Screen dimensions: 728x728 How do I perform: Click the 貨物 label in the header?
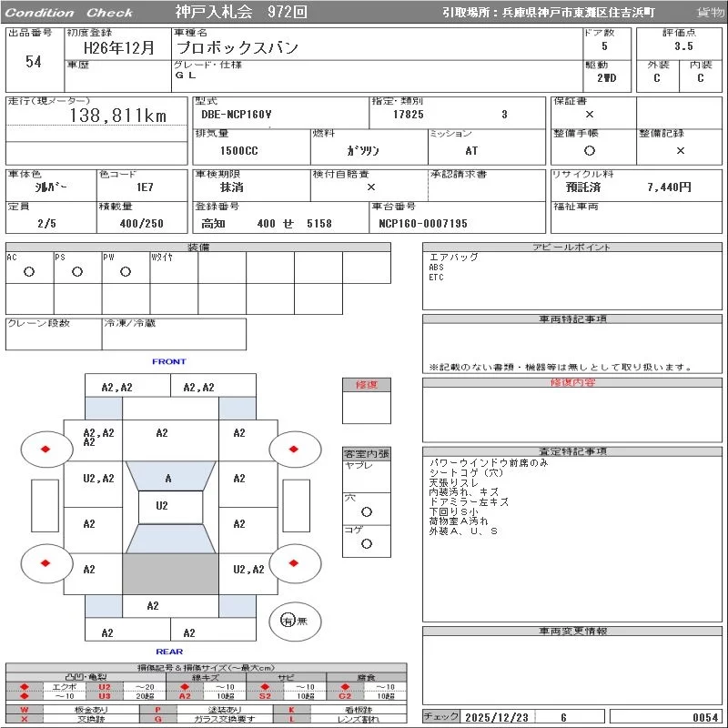click(710, 13)
